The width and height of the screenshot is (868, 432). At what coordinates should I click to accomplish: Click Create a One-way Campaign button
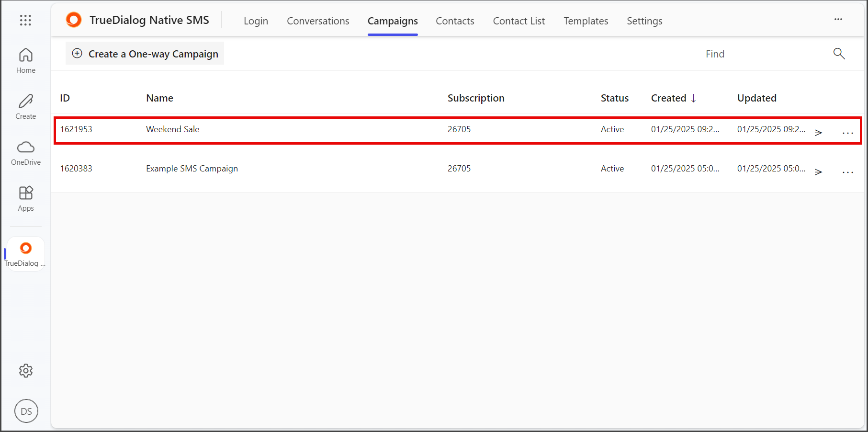click(x=145, y=54)
